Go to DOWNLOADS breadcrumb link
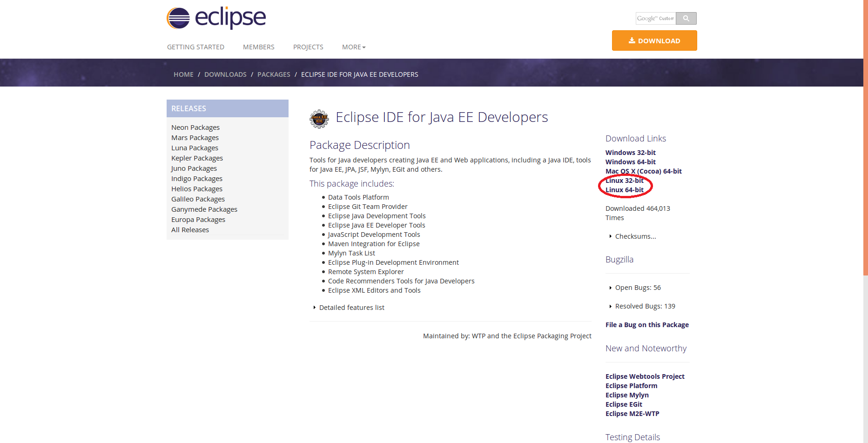 click(x=225, y=74)
